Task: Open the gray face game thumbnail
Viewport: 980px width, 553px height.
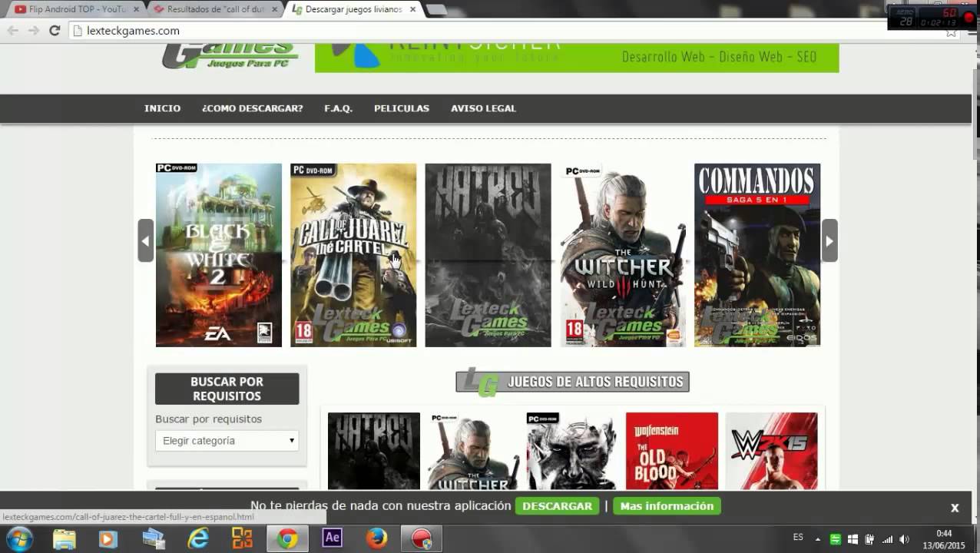Action: 571,451
